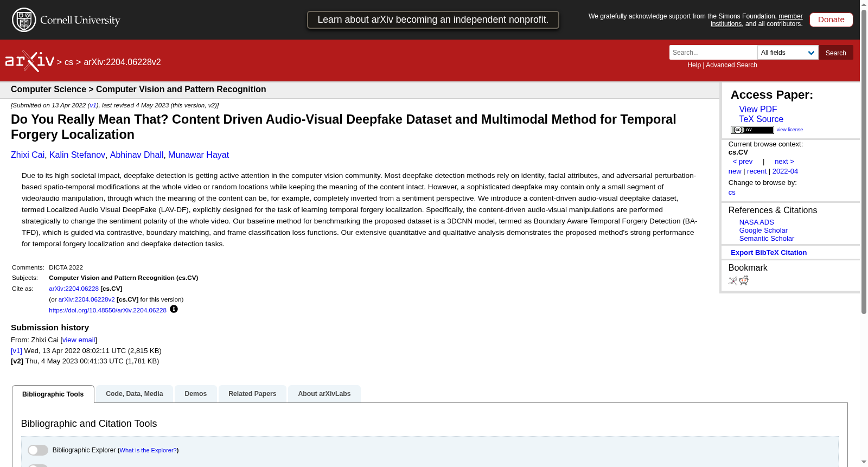Open Semantic Scholar link

click(x=767, y=239)
